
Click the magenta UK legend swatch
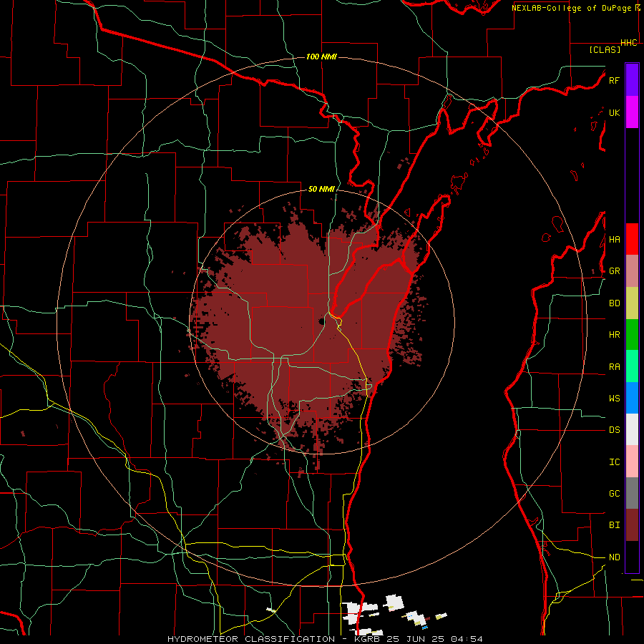click(x=632, y=112)
